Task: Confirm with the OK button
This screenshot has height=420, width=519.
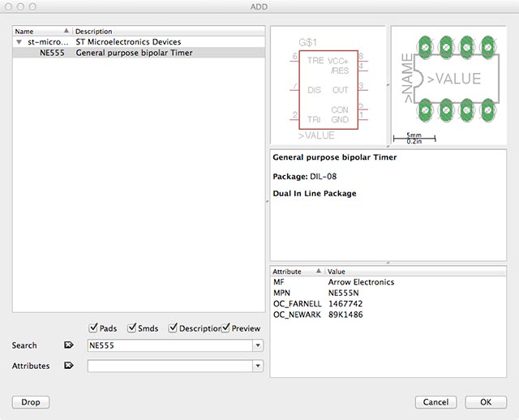Action: coord(486,402)
